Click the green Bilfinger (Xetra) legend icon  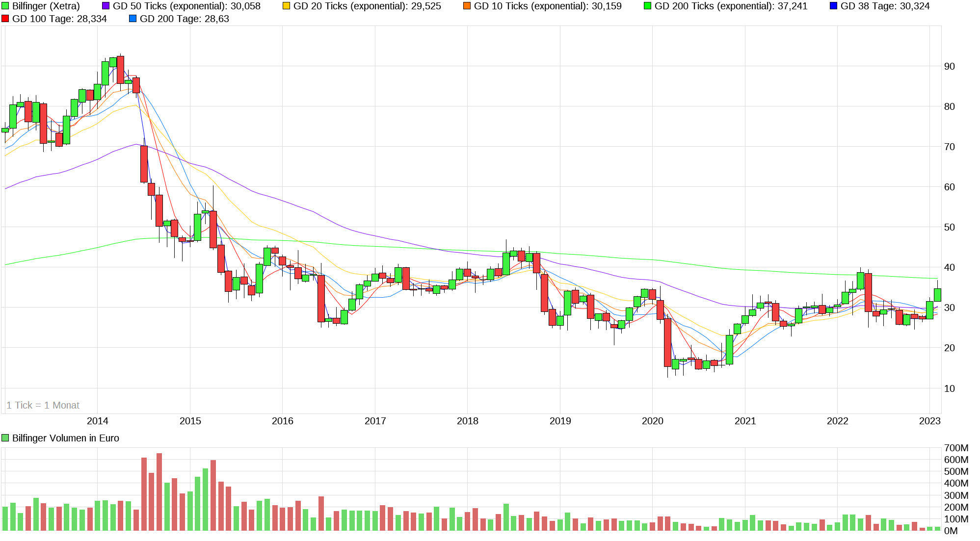(5, 6)
